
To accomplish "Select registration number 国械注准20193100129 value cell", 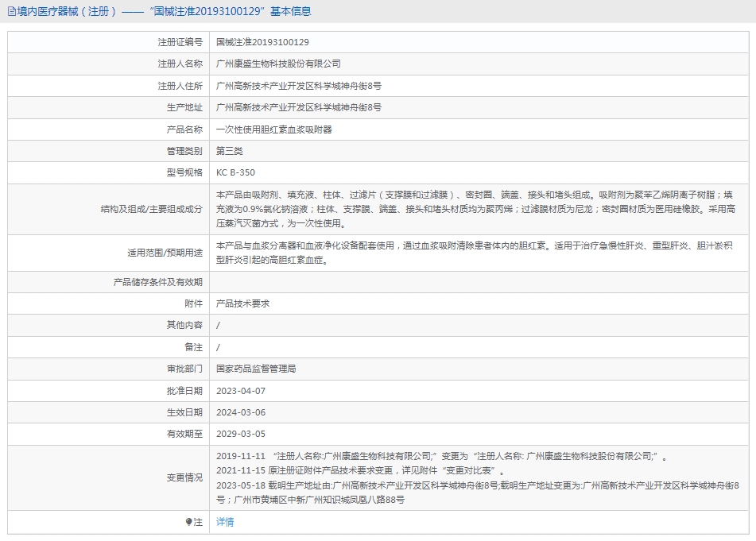I will pos(262,42).
